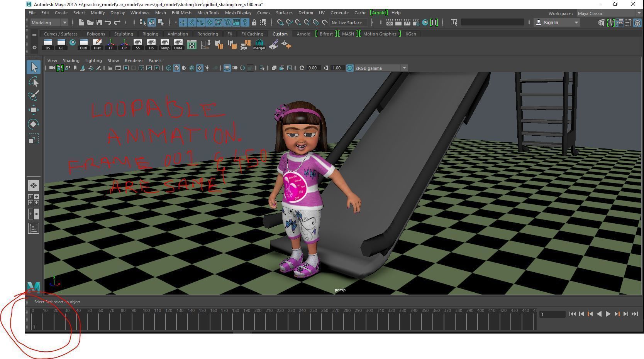Viewport: 644px width, 359px height.
Task: Switch to single perspective layout
Action: coord(34,185)
